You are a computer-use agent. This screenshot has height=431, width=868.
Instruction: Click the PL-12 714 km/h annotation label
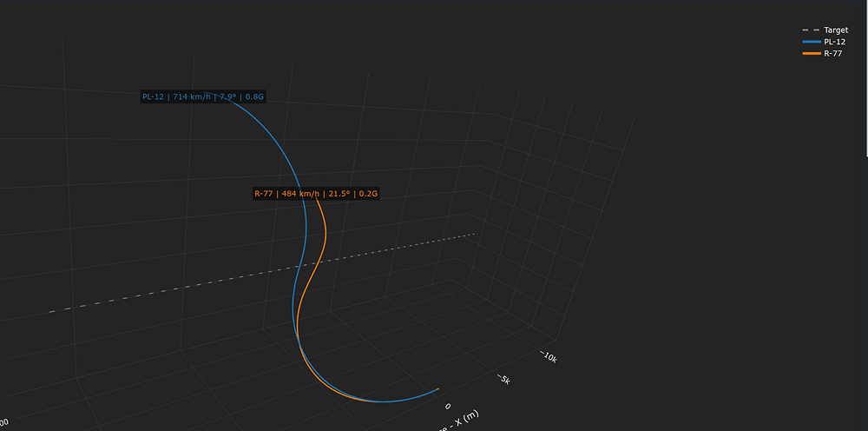[x=203, y=97]
